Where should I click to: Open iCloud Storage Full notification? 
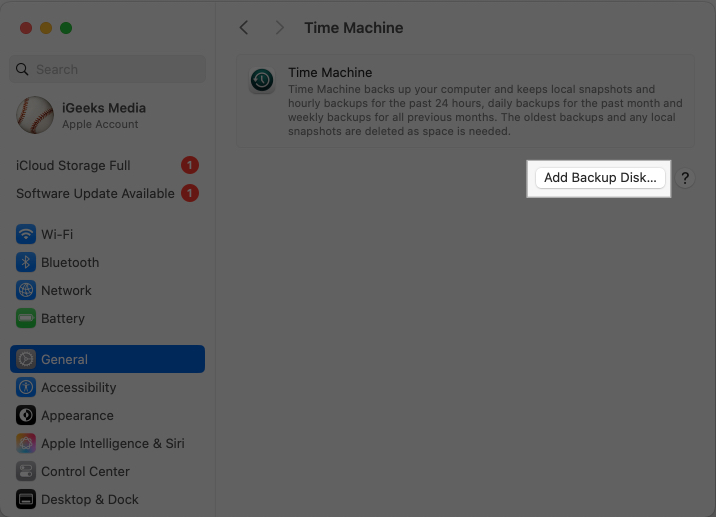point(107,165)
